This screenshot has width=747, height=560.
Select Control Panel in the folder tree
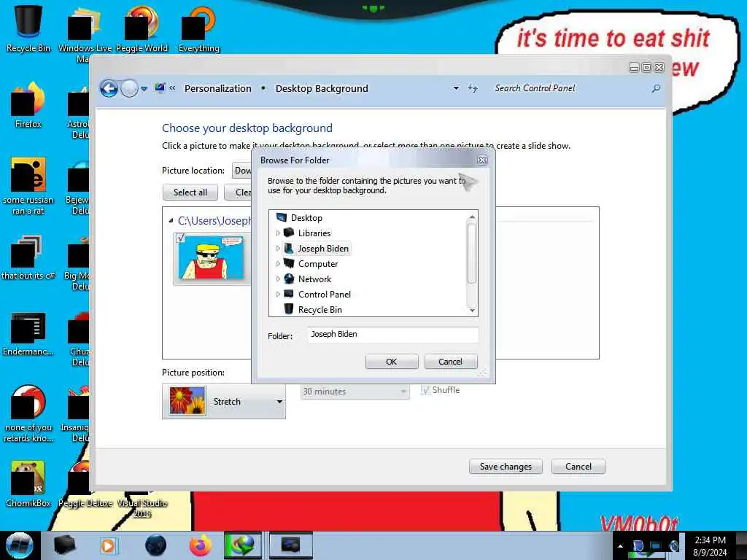[324, 295]
